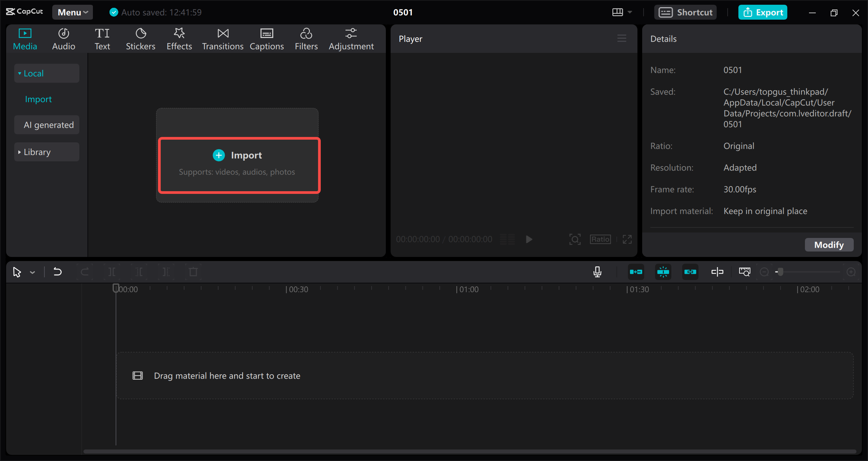This screenshot has width=868, height=461.
Task: Click the Import menu item
Action: tap(37, 98)
